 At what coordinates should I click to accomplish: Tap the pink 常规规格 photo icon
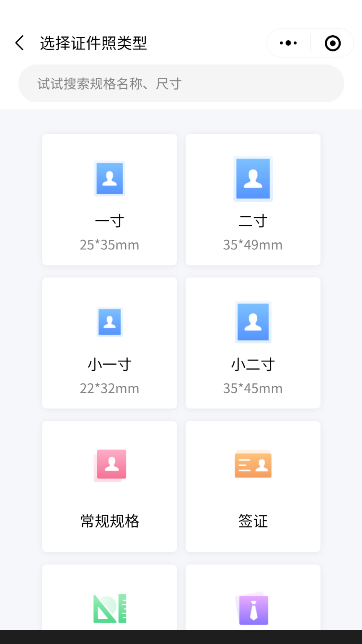[x=110, y=465]
